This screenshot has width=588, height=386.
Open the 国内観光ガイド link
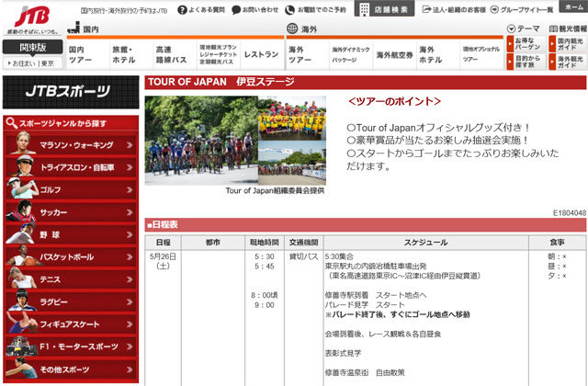[x=568, y=44]
